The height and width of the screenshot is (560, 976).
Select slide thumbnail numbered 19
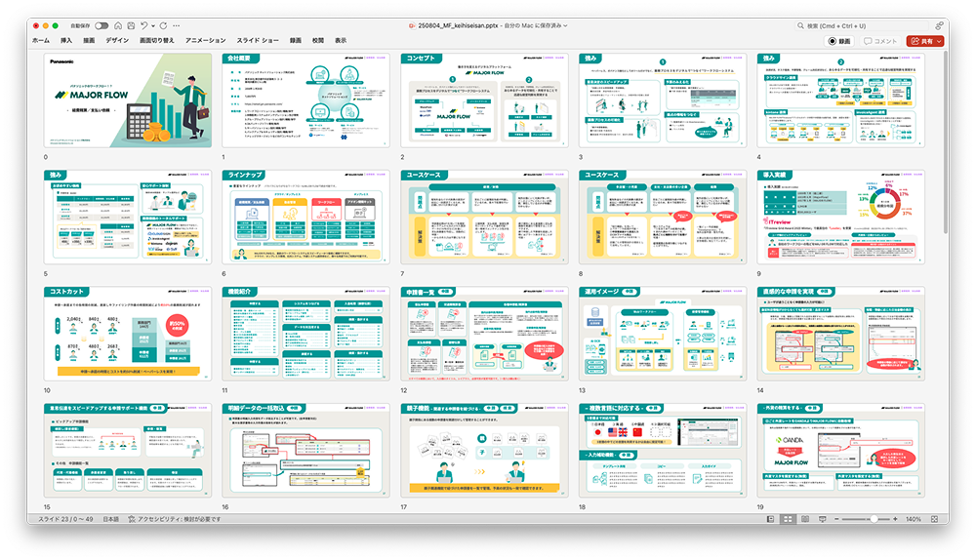click(840, 451)
